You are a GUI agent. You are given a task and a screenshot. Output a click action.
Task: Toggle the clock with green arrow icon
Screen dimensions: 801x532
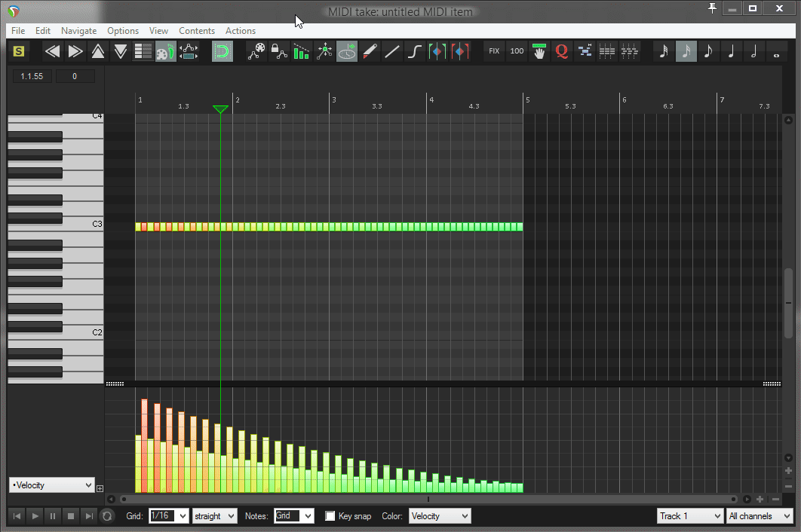pos(347,51)
